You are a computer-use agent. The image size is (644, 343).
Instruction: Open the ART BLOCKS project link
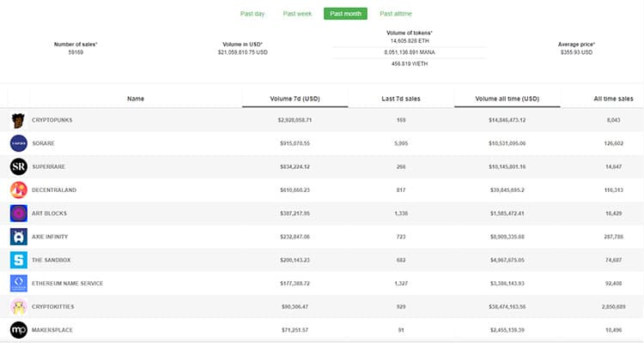[49, 214]
